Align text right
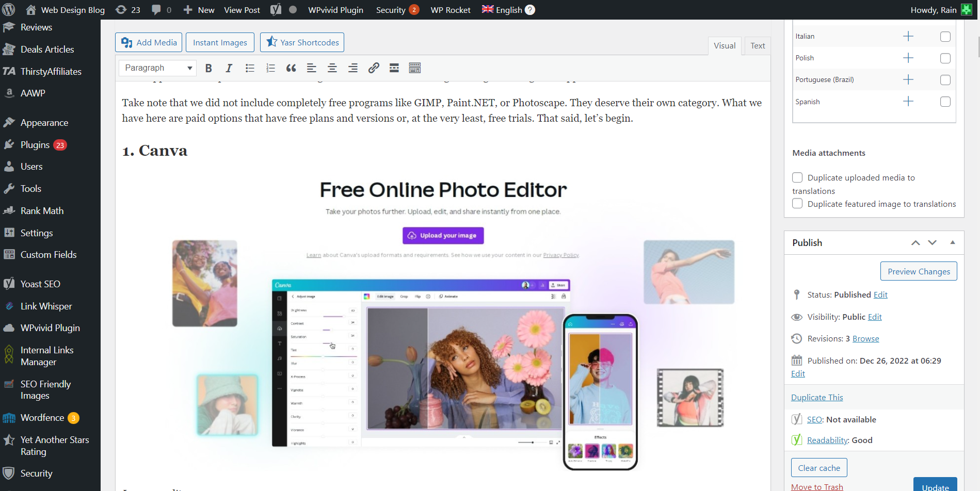Image resolution: width=980 pixels, height=491 pixels. click(353, 68)
